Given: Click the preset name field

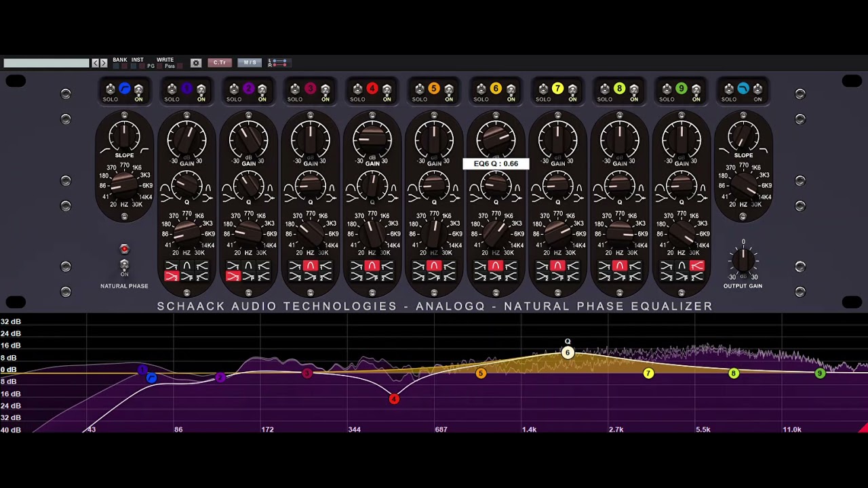Looking at the screenshot, I should 46,63.
